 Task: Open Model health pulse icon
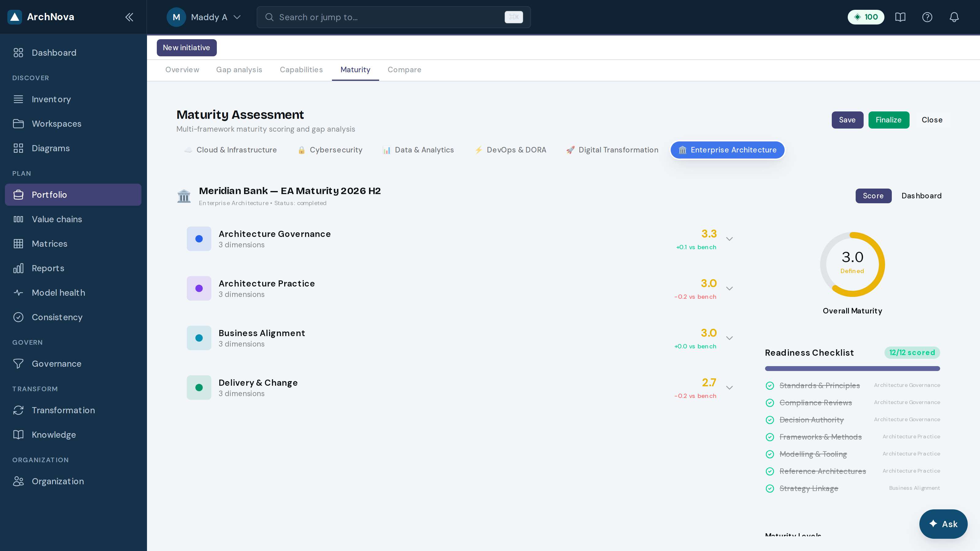tap(18, 293)
